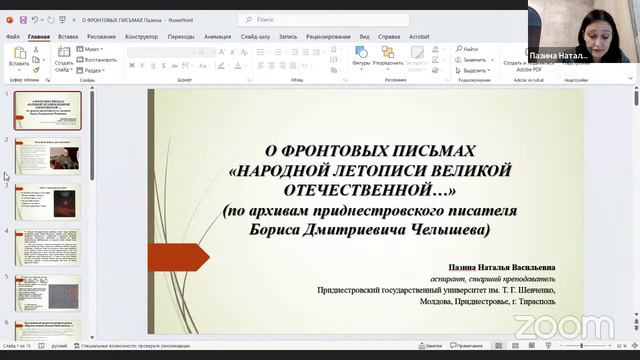Switch to the Конструктор tab
The height and width of the screenshot is (360, 640).
(x=141, y=37)
